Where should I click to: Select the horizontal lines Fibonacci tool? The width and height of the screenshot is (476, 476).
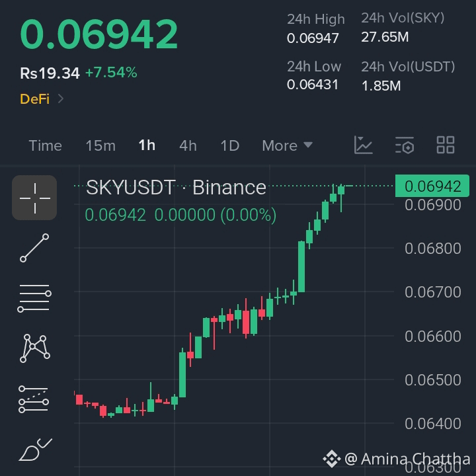coord(34,298)
